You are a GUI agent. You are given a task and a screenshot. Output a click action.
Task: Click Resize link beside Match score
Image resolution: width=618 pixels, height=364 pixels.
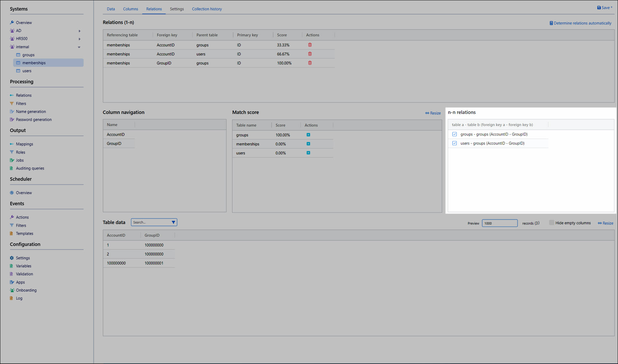(x=433, y=113)
